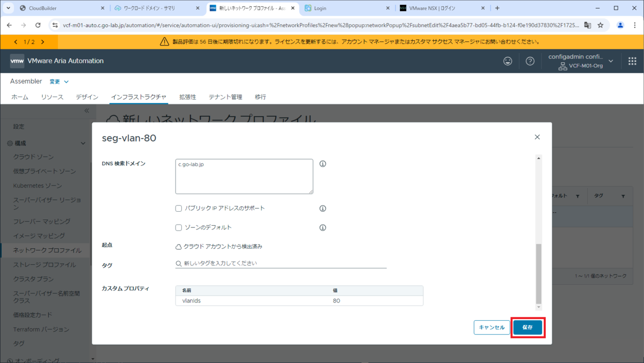
Task: Open 設定 in the sidebar
Action: click(19, 127)
